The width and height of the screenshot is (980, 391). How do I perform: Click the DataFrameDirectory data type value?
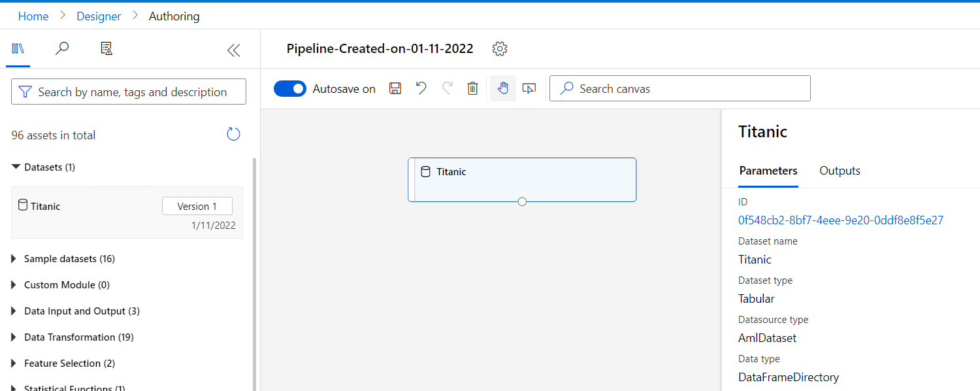[789, 377]
